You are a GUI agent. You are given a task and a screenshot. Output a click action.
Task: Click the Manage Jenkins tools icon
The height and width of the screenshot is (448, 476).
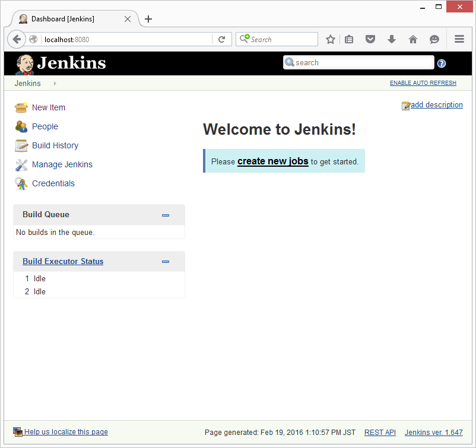click(21, 165)
